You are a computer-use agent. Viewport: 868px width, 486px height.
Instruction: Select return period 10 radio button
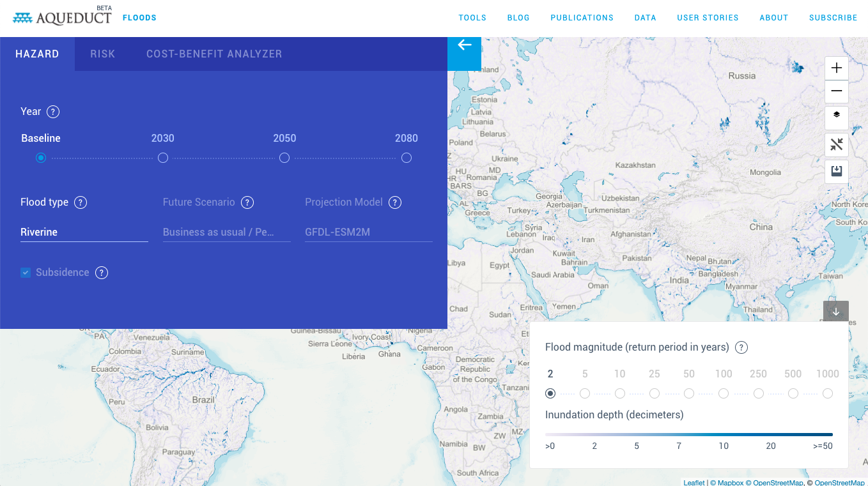(x=620, y=393)
